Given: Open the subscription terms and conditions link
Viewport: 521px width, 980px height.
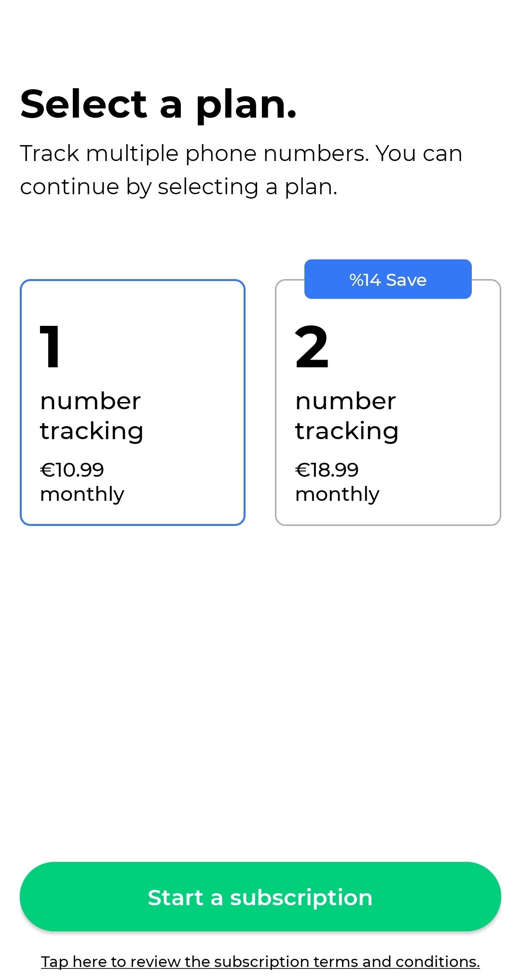Looking at the screenshot, I should tap(260, 961).
